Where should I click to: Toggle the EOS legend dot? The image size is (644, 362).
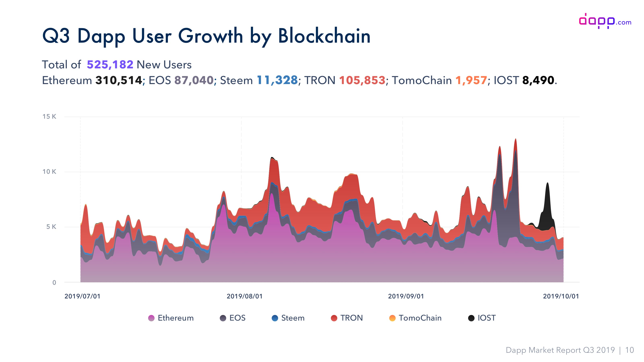[x=223, y=318]
